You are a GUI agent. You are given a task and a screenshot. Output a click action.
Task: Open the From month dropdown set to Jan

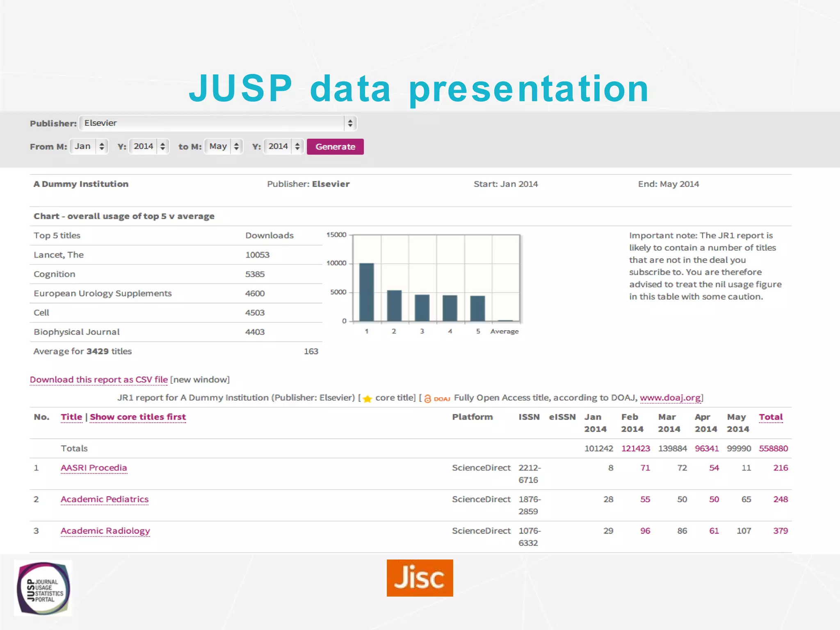pos(89,146)
